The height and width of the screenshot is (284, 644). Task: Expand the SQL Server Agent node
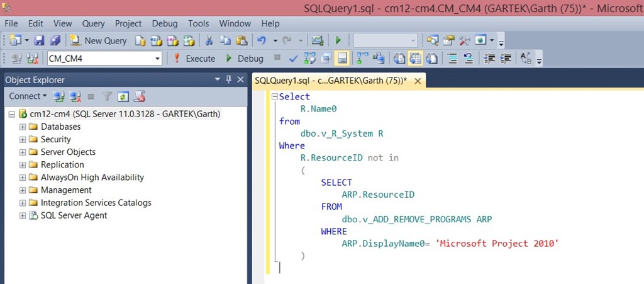click(23, 216)
